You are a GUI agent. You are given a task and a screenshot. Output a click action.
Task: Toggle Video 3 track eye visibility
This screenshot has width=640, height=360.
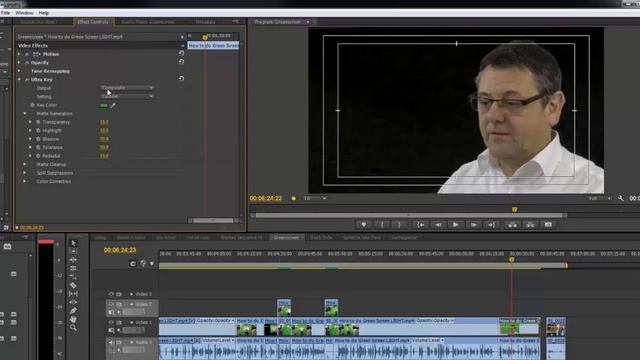click(111, 294)
